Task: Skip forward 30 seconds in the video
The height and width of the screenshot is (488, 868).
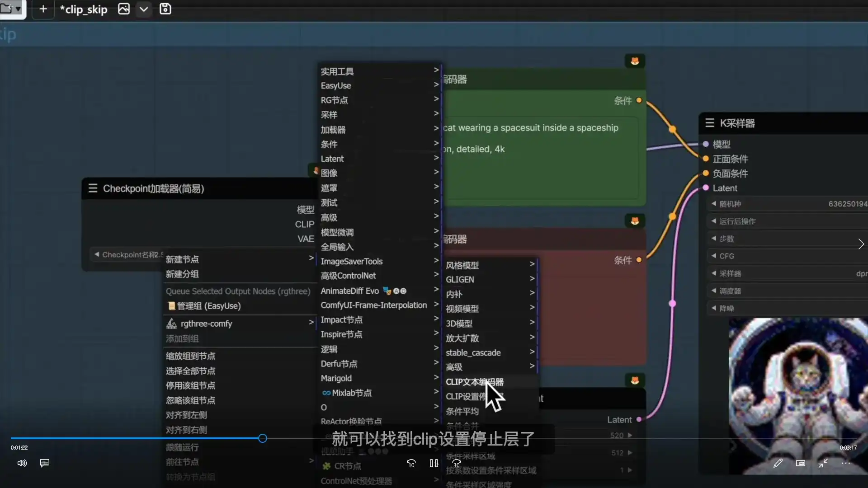Action: pyautogui.click(x=456, y=463)
